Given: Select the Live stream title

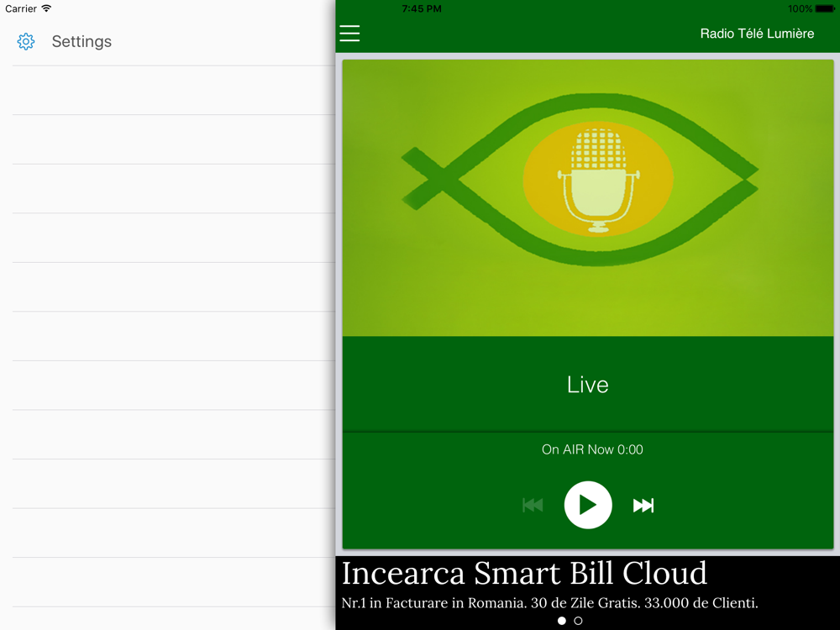Looking at the screenshot, I should click(x=587, y=385).
